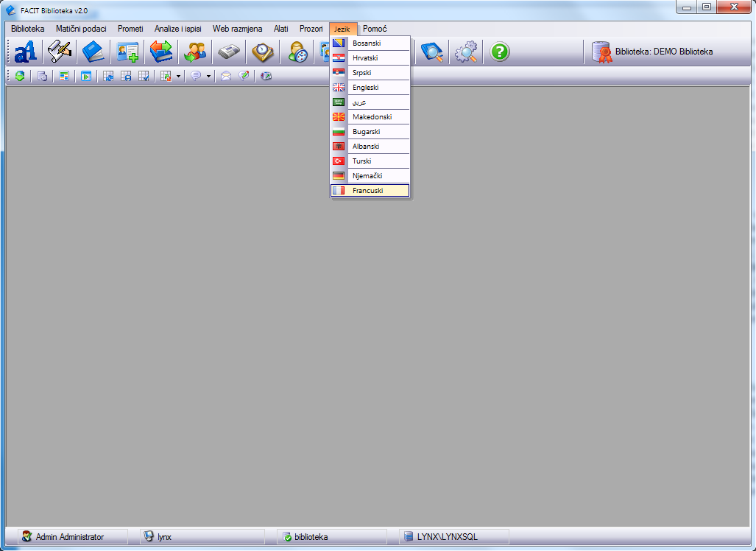Expand the speech bubble dropdown arrow
The image size is (756, 551).
(208, 76)
